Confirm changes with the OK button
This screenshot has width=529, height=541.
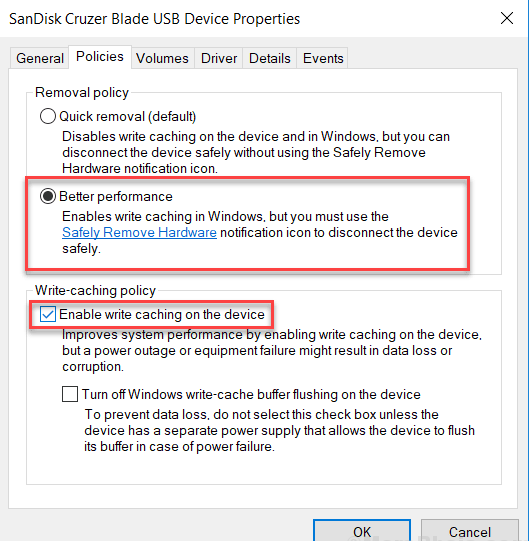click(x=362, y=531)
